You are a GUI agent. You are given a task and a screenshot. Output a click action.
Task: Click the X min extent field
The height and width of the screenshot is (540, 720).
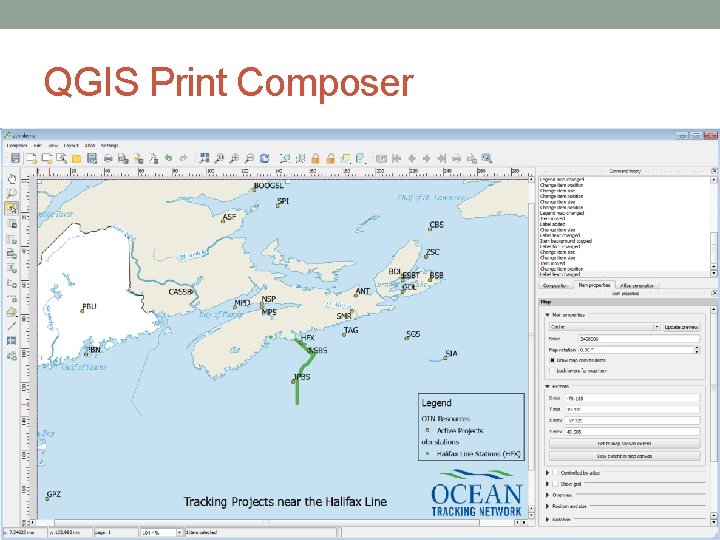pos(632,399)
